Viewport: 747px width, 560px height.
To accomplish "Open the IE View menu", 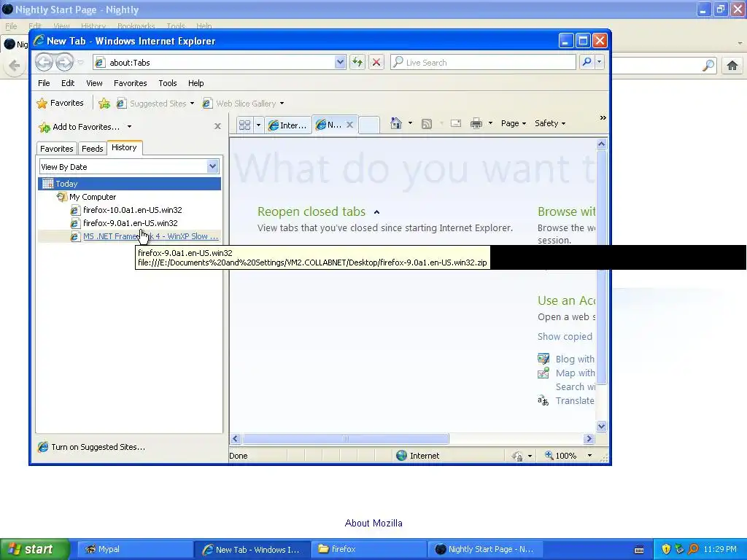I will pyautogui.click(x=94, y=83).
